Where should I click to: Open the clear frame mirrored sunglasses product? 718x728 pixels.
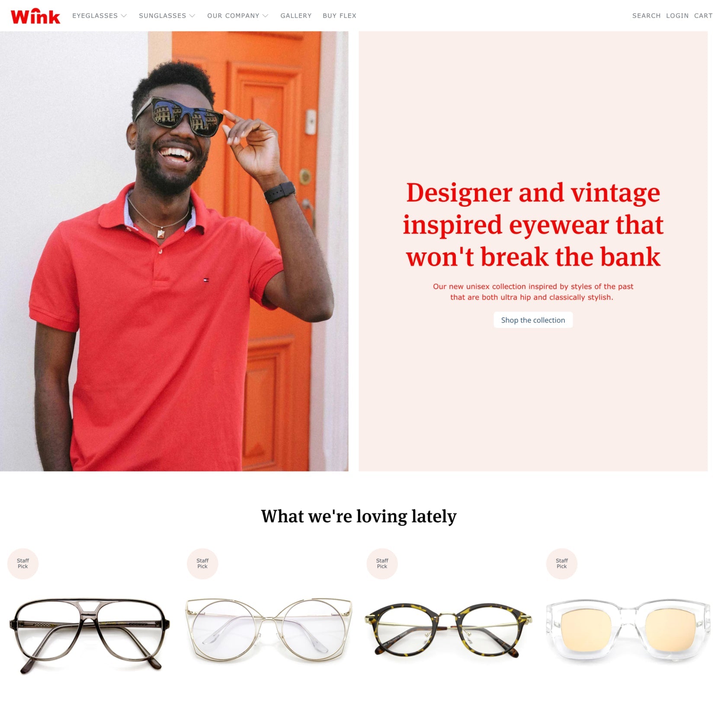[628, 630]
